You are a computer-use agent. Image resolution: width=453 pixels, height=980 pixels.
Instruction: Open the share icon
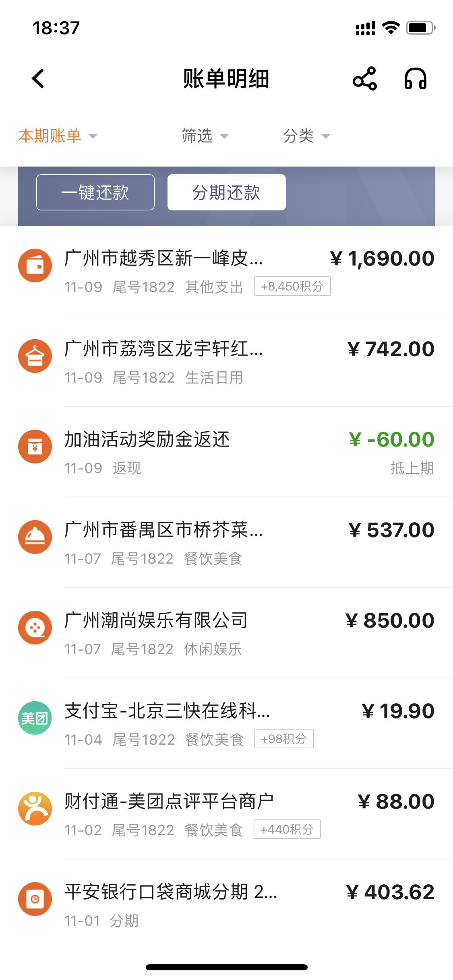tap(365, 78)
